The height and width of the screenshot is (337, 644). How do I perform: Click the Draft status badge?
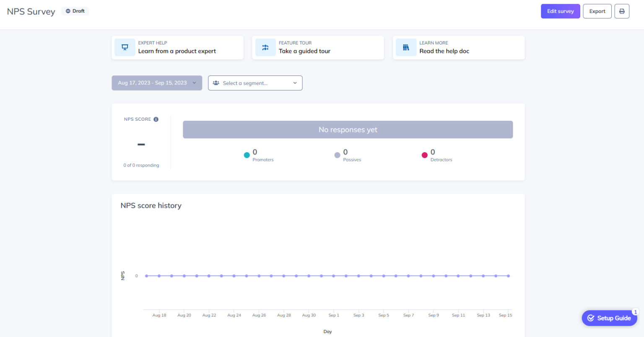[75, 11]
